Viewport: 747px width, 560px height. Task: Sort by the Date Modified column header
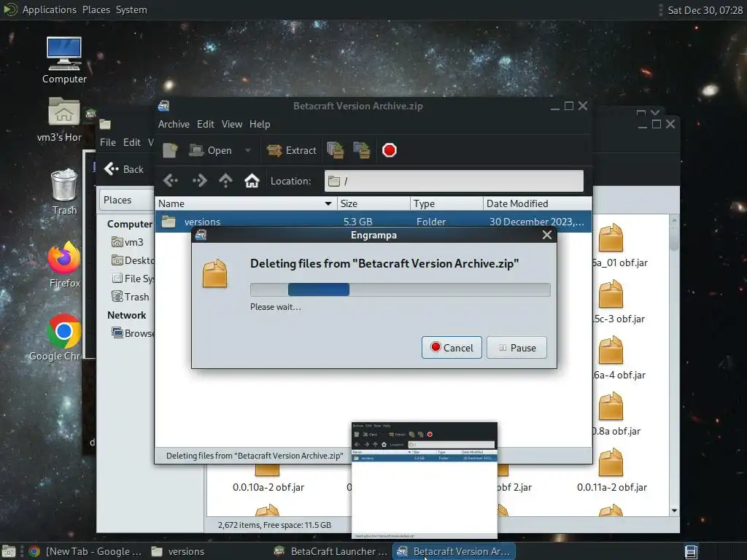point(538,203)
